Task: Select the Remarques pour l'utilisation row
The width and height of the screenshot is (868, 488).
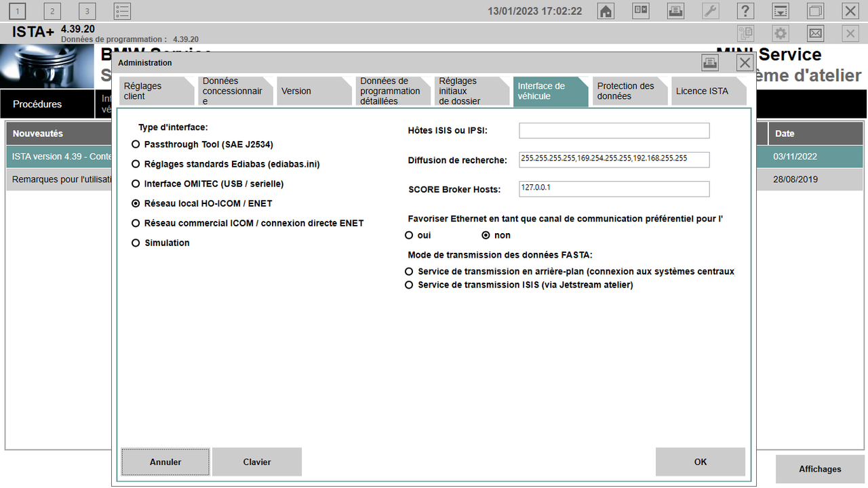Action: [x=59, y=180]
